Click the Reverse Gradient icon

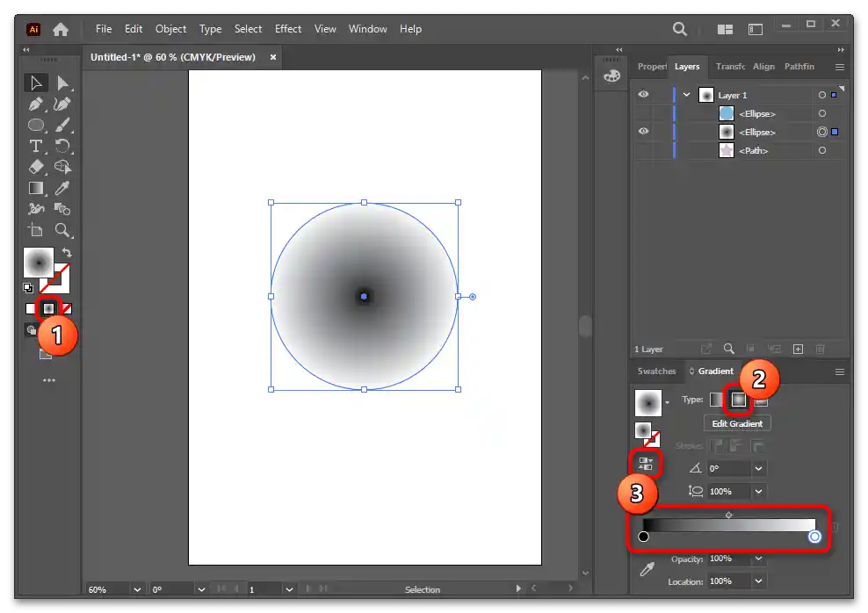pyautogui.click(x=646, y=463)
